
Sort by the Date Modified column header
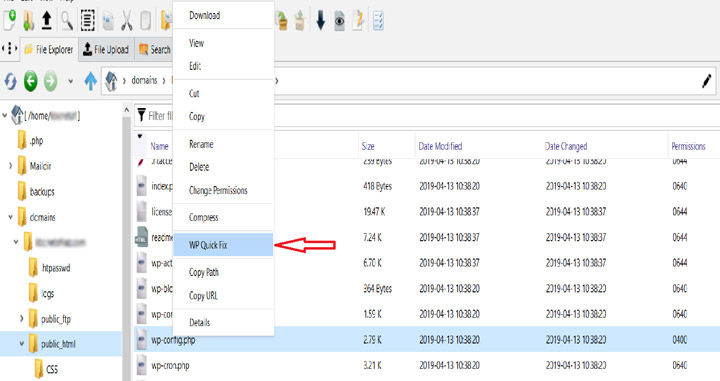(x=440, y=146)
